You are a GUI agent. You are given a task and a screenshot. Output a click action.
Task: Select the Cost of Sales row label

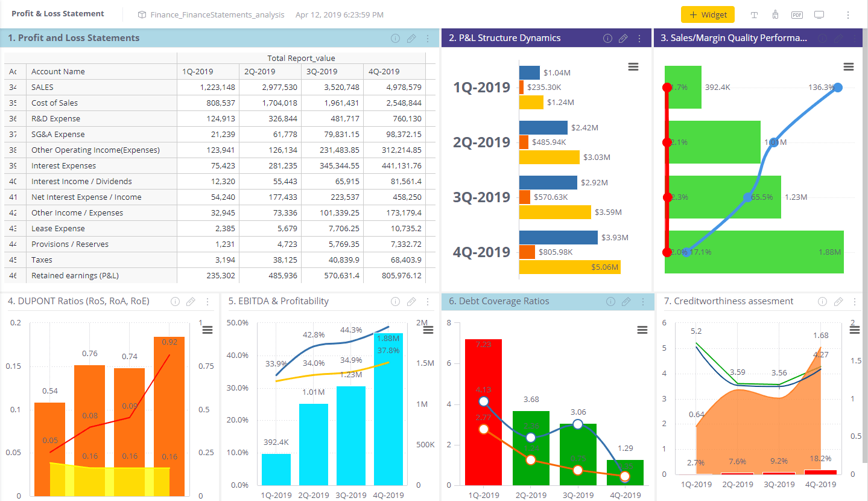(54, 103)
